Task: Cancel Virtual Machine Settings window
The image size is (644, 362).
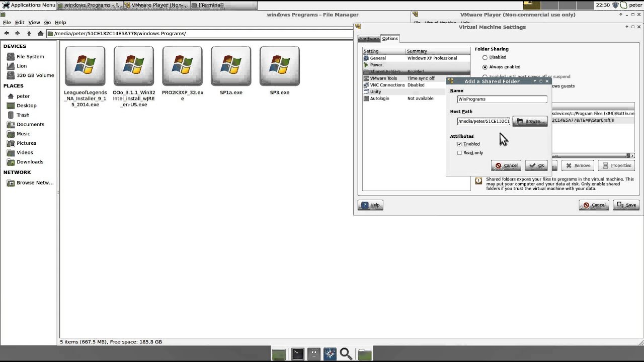Action: (x=594, y=205)
